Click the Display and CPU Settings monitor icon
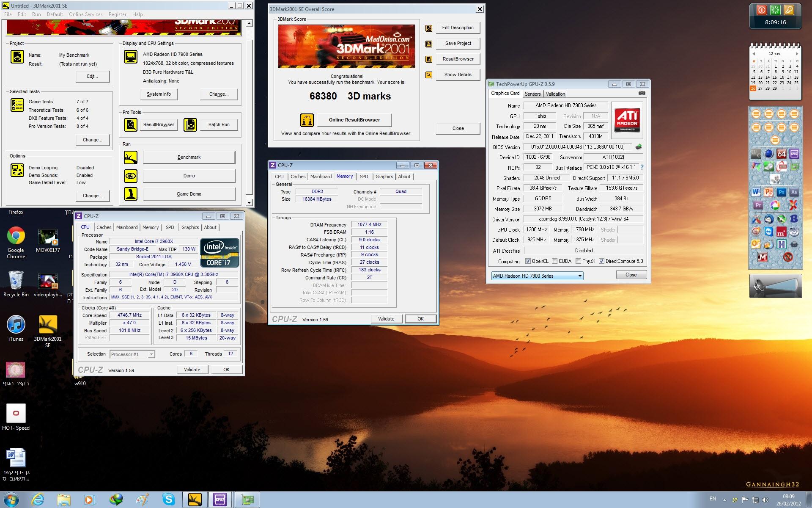812x508 pixels. click(x=131, y=57)
